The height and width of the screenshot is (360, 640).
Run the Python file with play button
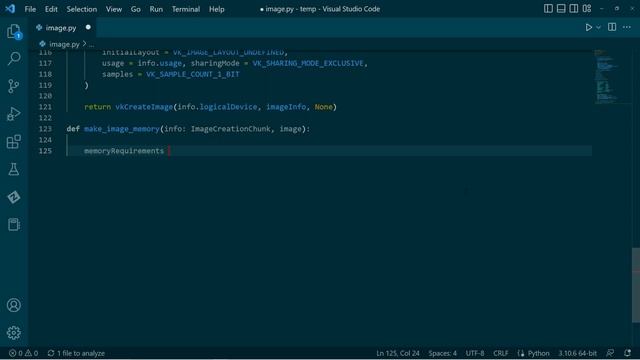[x=589, y=27]
